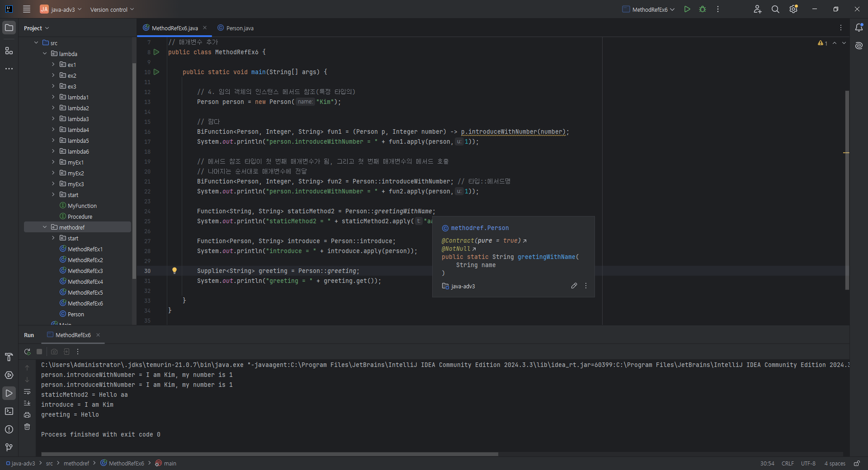Screen dimensions: 868x470
Task: Open the main hamburger menu
Action: click(27, 9)
